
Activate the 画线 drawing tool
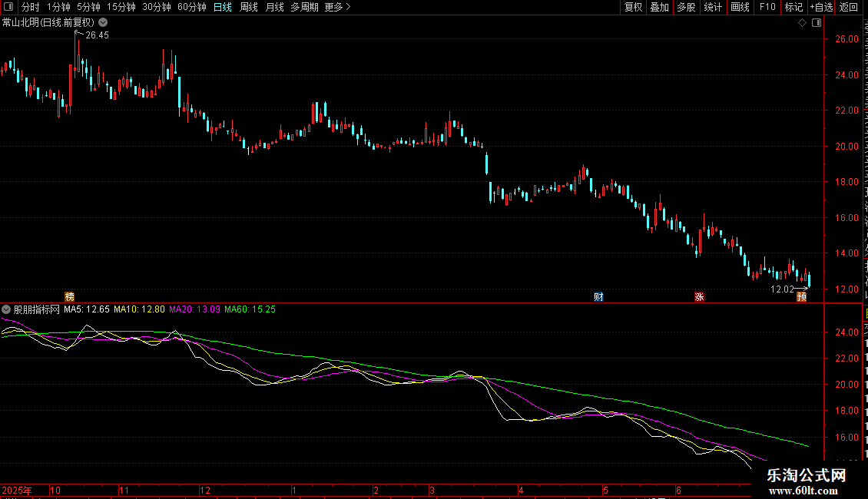coord(740,7)
